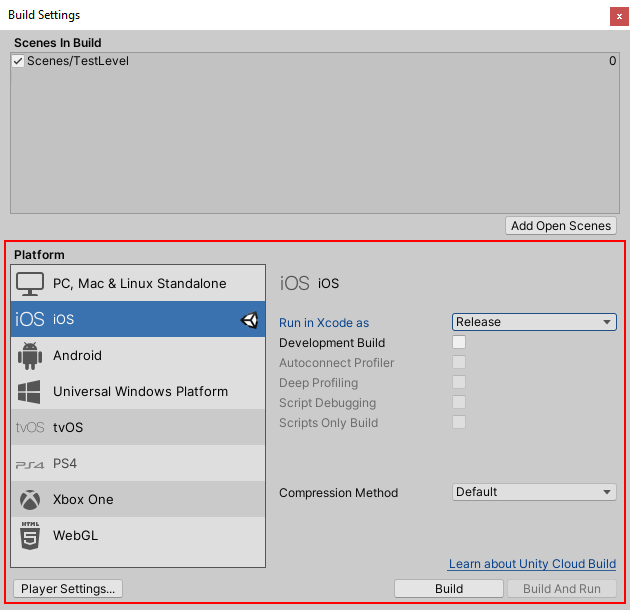Select the tvOS platform label

(68, 428)
